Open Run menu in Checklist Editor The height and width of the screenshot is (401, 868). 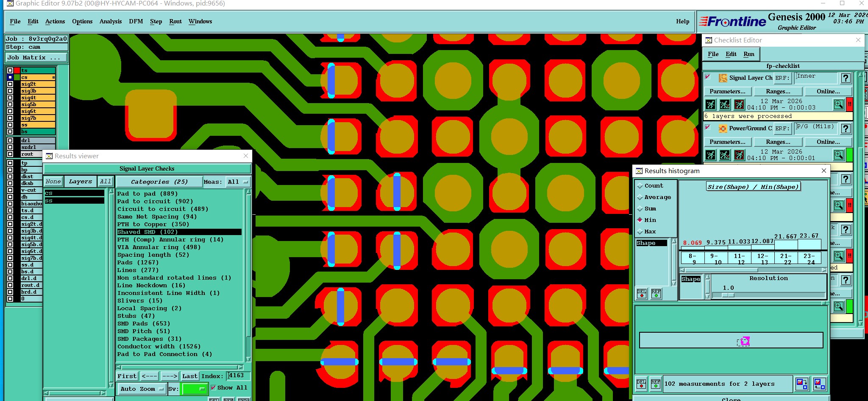(749, 54)
